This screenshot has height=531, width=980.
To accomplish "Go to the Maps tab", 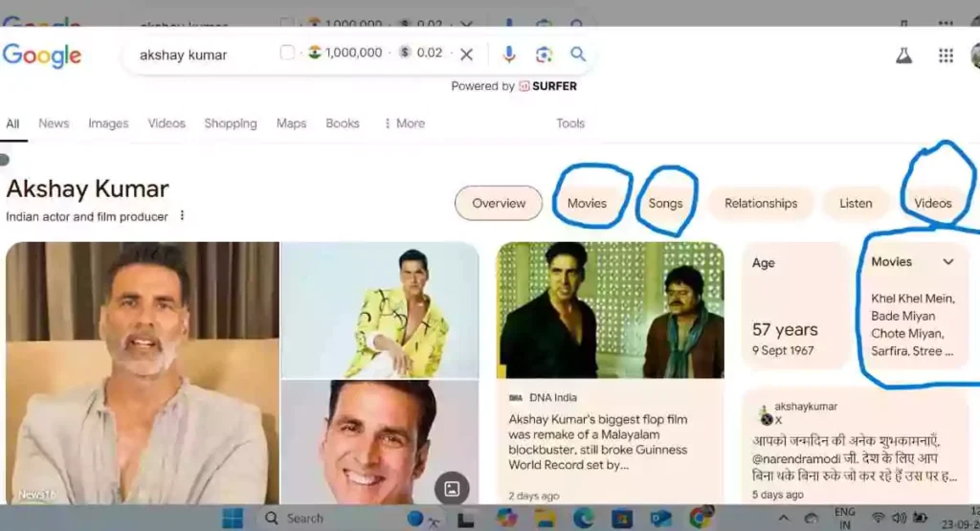I will coord(291,123).
